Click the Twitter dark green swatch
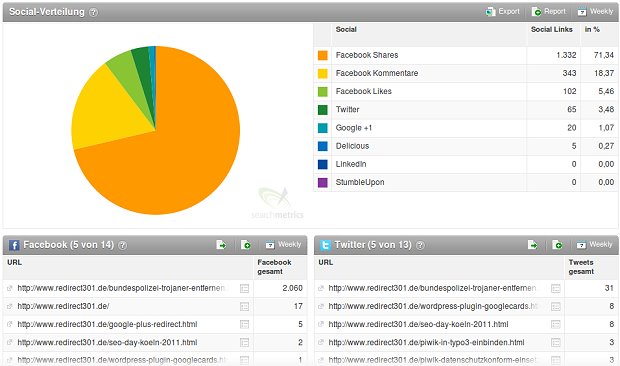 point(323,110)
